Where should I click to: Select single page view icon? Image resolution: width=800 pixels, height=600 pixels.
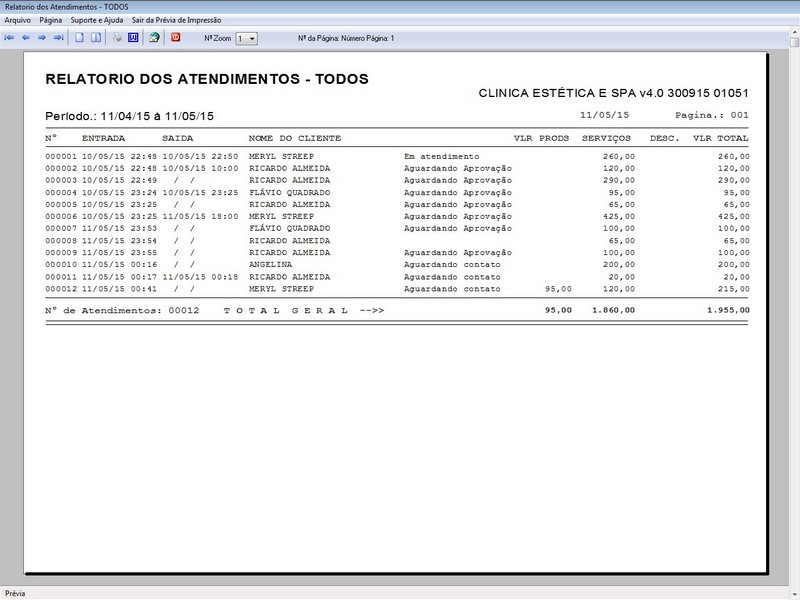(x=80, y=38)
